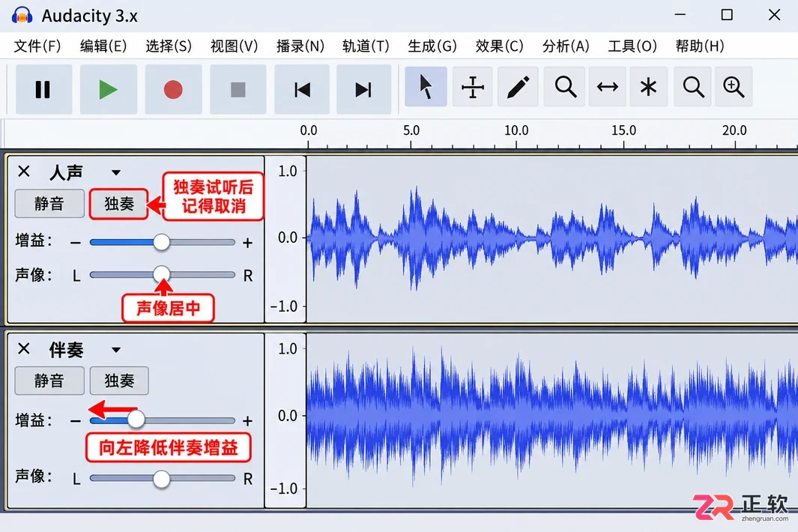Close the 人声 track with X
Screen dimensions: 798x532
point(24,171)
